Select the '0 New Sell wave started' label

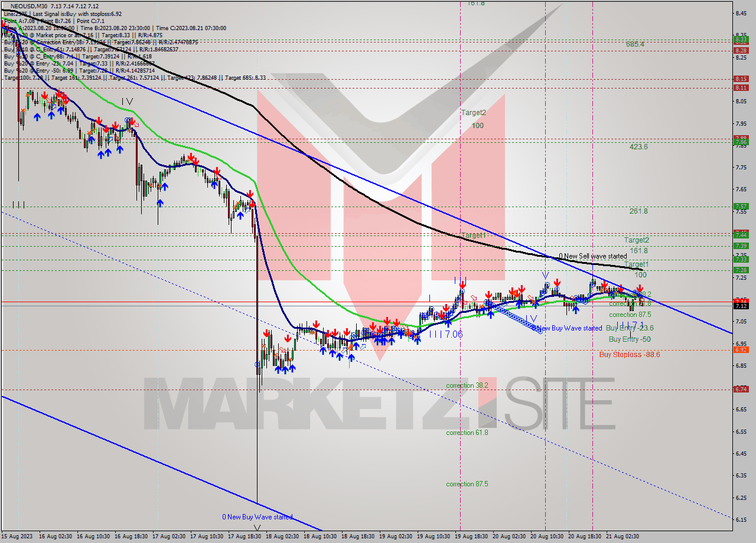[593, 256]
